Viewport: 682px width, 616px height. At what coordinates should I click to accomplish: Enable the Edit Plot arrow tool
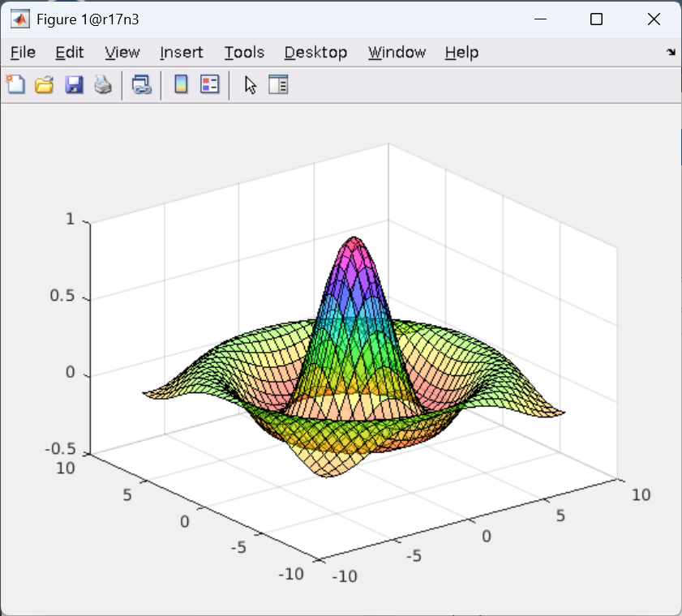[x=250, y=84]
